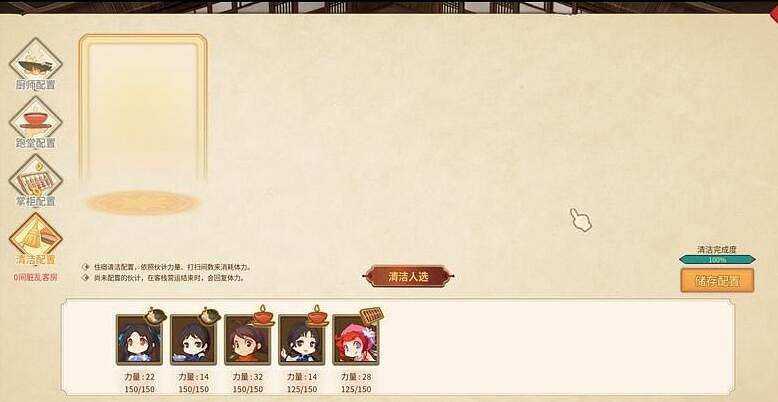Choose the staff portrait with 力量:22

click(139, 340)
